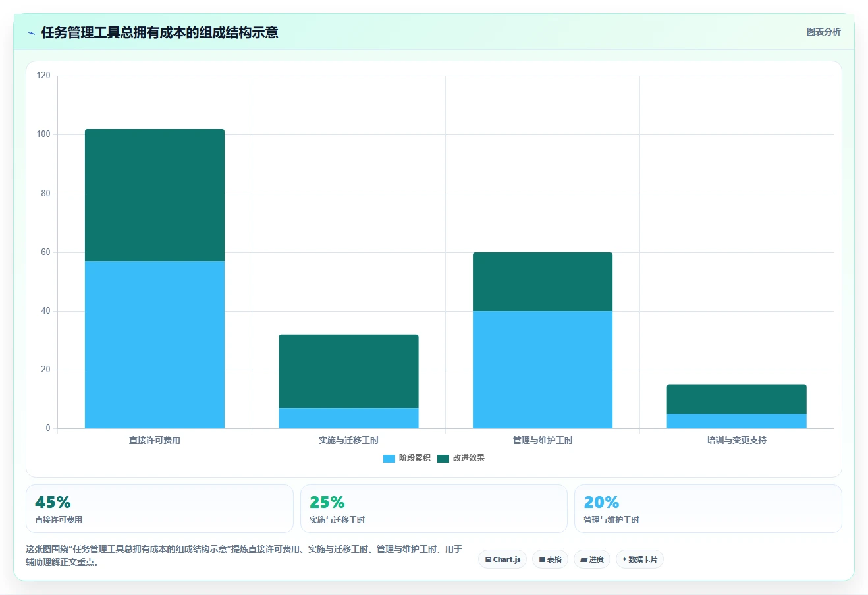
Task: Select the 数据卡片 tag chip
Action: 639,559
